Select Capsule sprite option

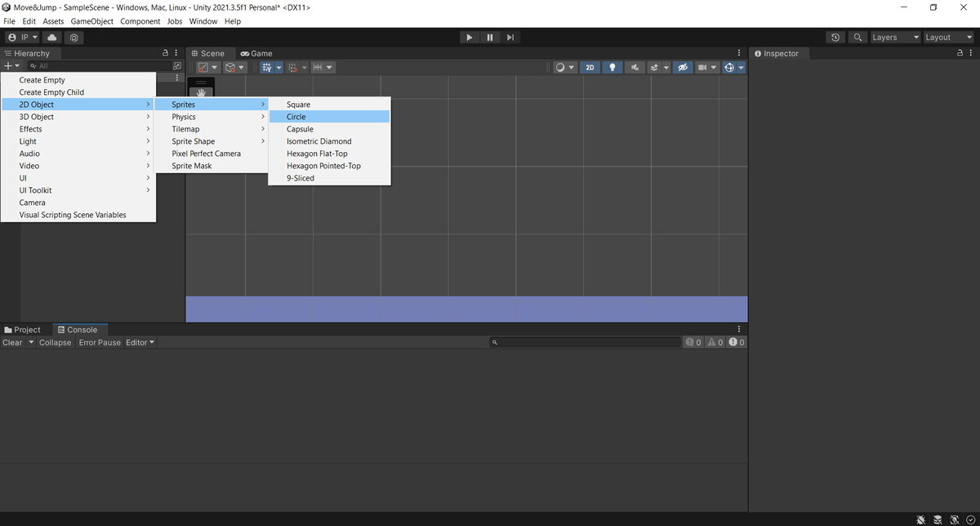329,129
